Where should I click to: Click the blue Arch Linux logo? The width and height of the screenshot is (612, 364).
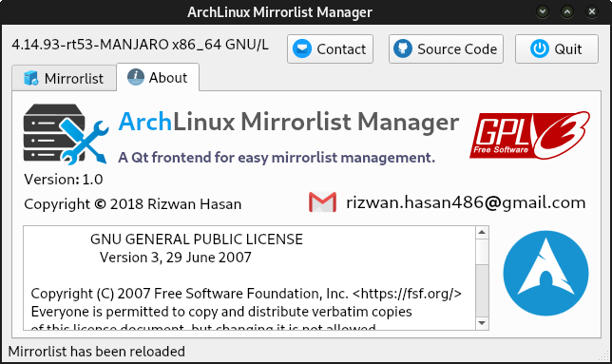pyautogui.click(x=545, y=273)
